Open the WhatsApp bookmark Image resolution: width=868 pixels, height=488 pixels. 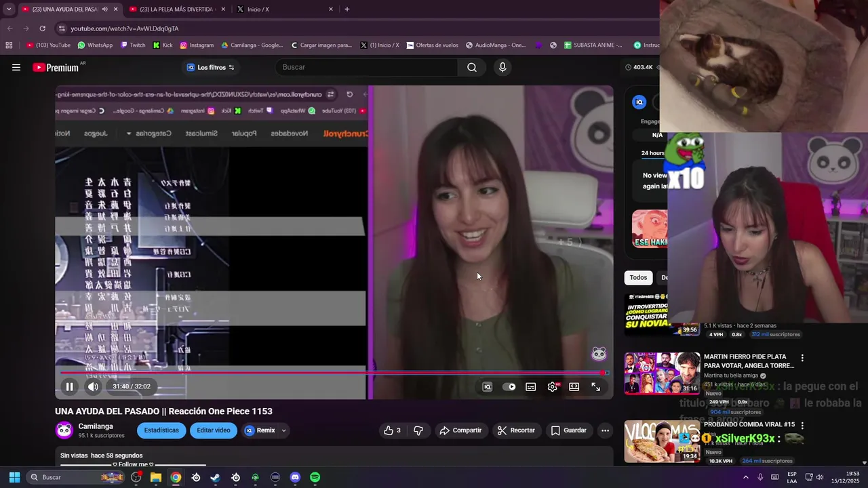[95, 45]
